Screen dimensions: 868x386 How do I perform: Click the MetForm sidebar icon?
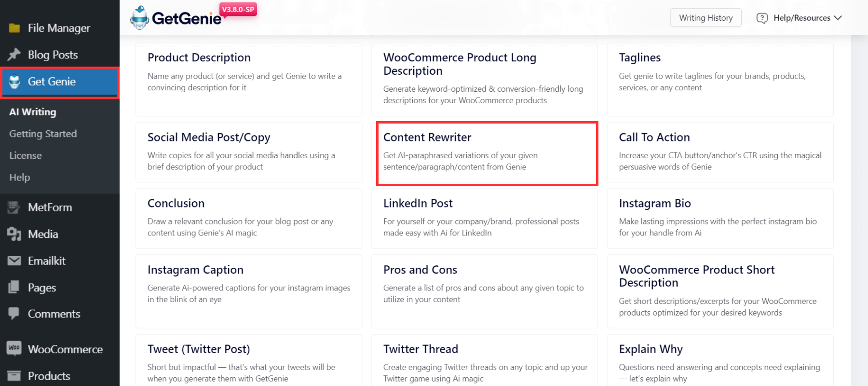pos(14,207)
